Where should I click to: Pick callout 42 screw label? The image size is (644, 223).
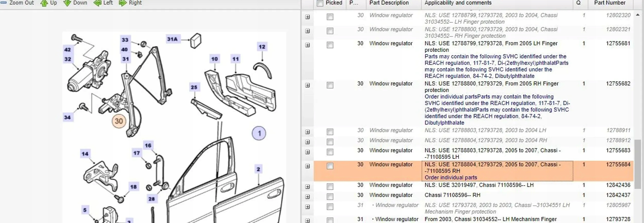pos(67,50)
